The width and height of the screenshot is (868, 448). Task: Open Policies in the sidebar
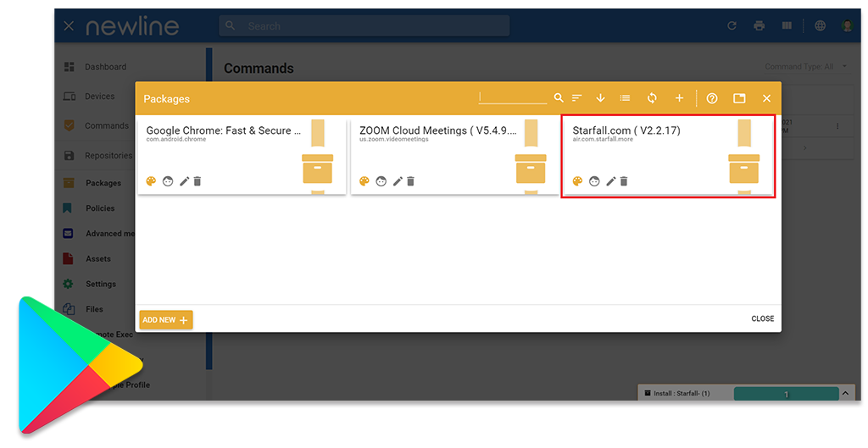point(100,208)
